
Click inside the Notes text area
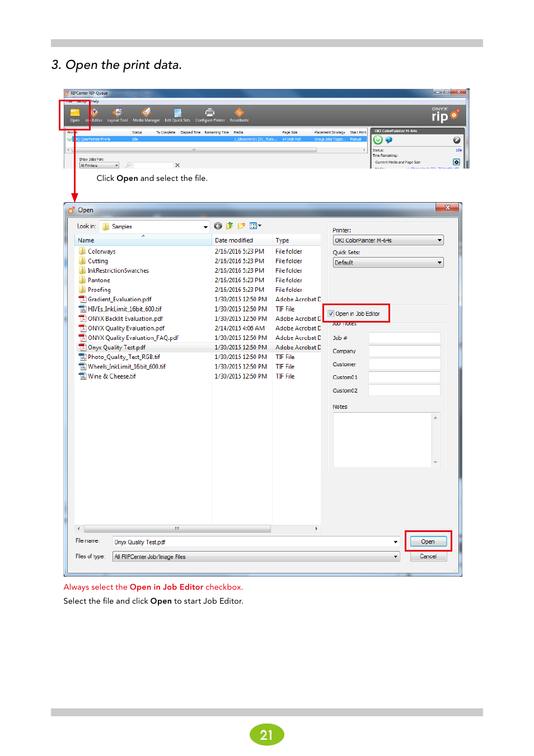tap(383, 440)
